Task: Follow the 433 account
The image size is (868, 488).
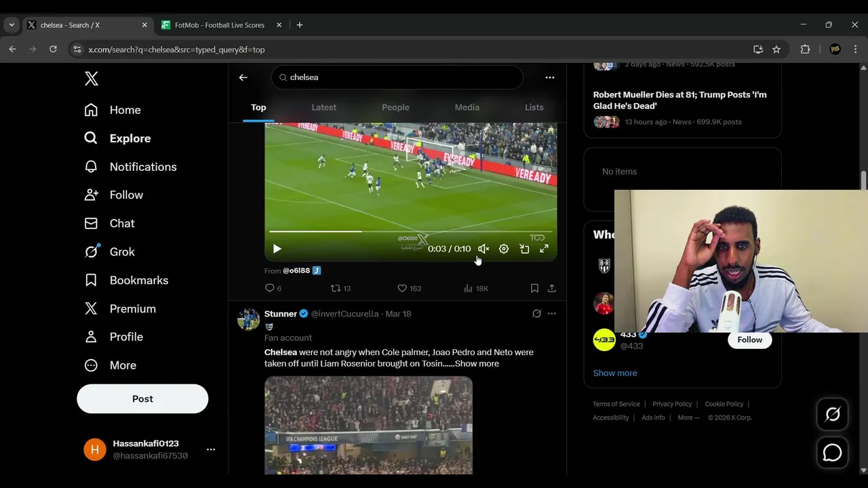Action: [750, 340]
